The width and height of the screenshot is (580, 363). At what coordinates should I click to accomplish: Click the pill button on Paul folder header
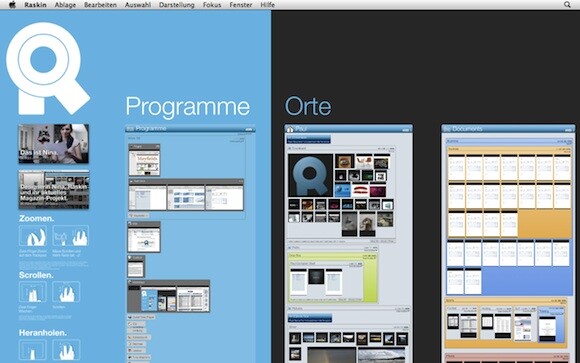[406, 130]
